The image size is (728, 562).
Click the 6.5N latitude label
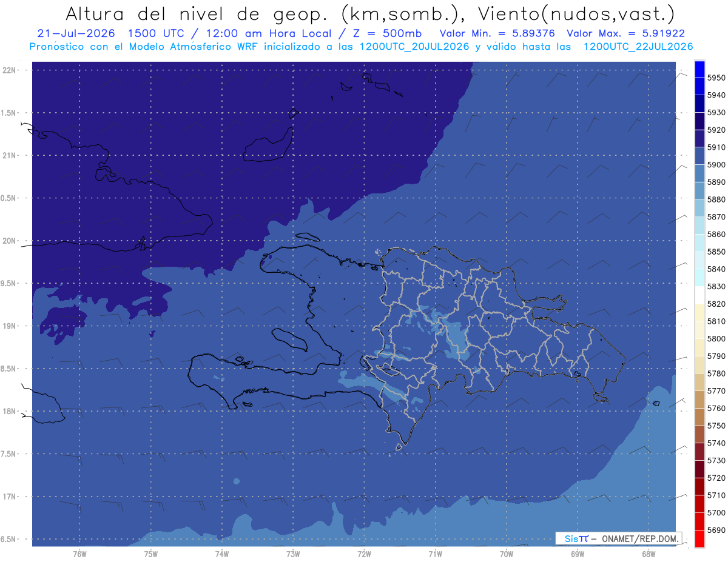[8, 540]
